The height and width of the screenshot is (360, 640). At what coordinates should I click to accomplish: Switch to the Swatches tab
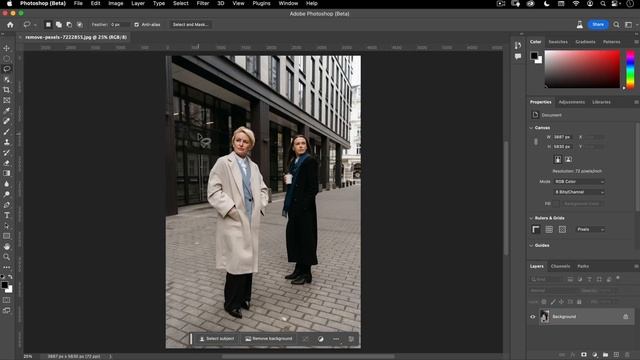click(x=558, y=42)
